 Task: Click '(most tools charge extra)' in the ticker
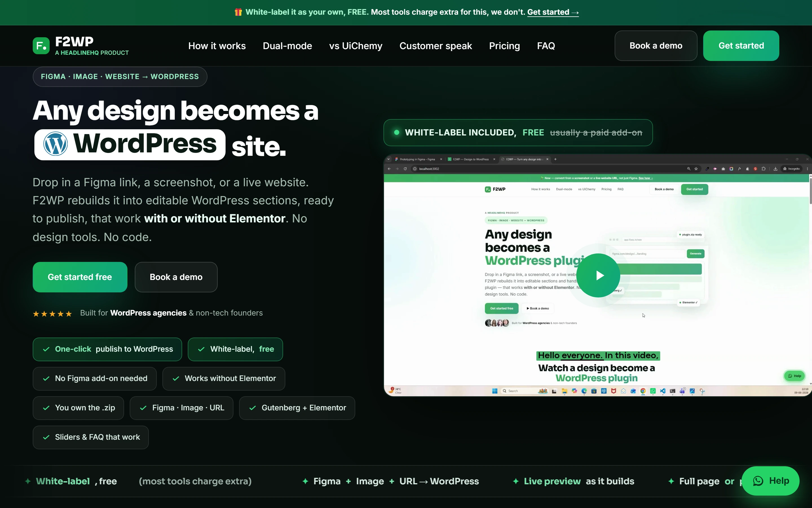point(195,481)
